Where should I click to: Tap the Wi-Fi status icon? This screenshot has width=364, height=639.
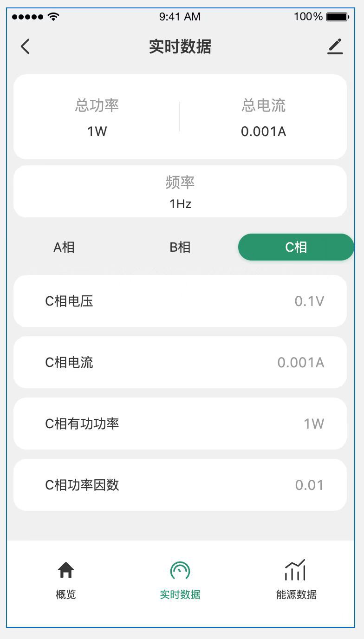point(54,17)
